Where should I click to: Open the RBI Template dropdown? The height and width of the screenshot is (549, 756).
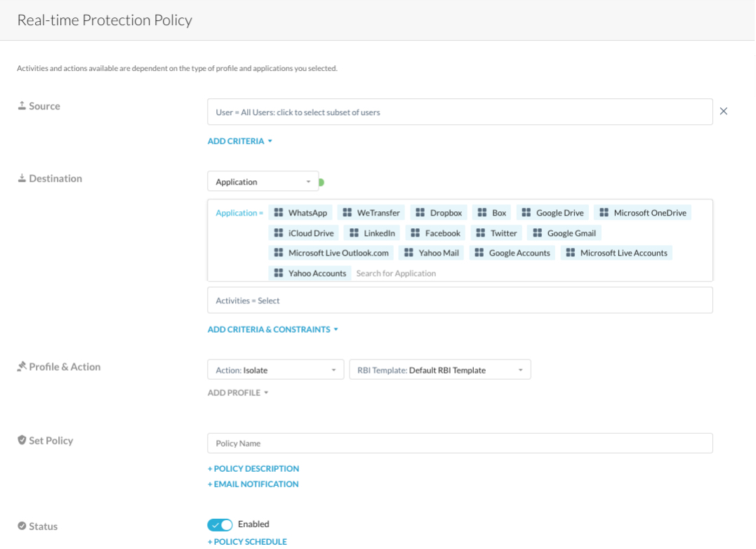pos(440,370)
